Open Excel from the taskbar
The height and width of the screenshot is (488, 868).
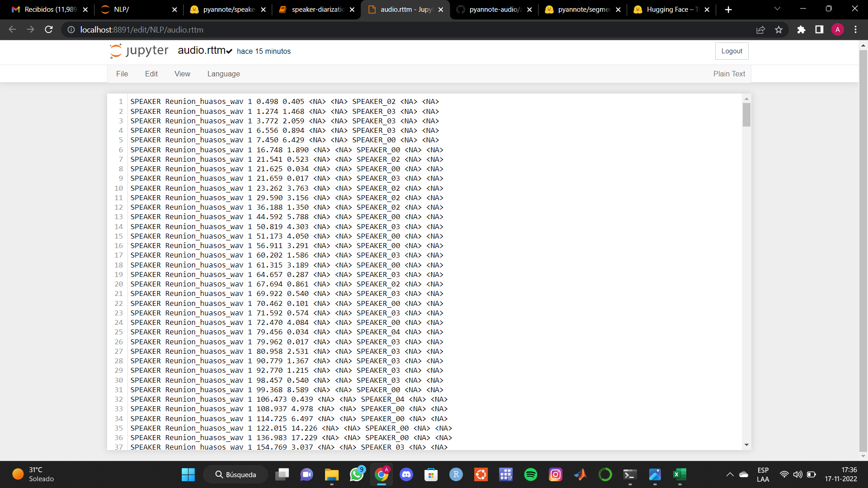tap(679, 474)
